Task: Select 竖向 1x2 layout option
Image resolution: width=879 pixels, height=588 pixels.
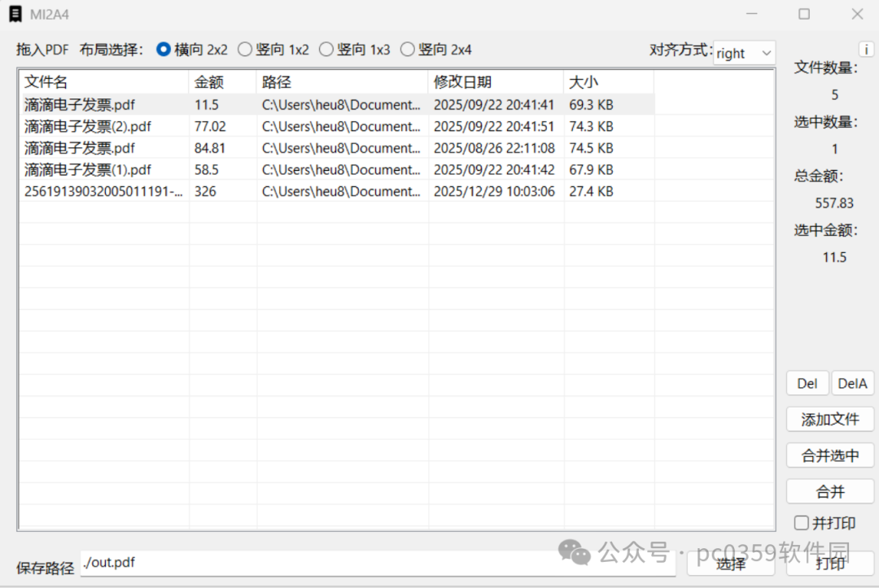Action: click(x=245, y=50)
